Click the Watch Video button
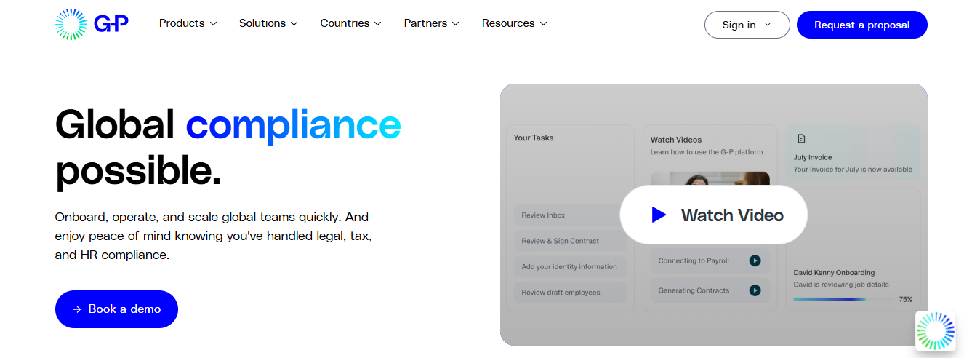Image resolution: width=980 pixels, height=358 pixels. [713, 215]
